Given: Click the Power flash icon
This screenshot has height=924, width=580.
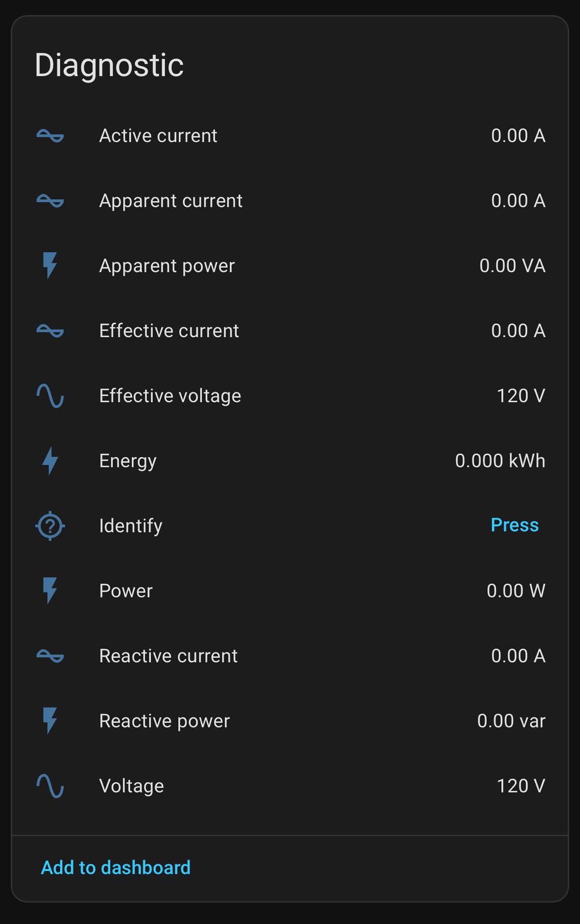Looking at the screenshot, I should point(50,591).
